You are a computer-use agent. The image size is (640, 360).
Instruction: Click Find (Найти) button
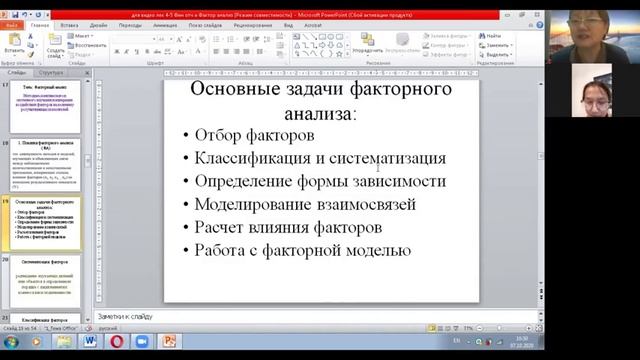pyautogui.click(x=490, y=36)
